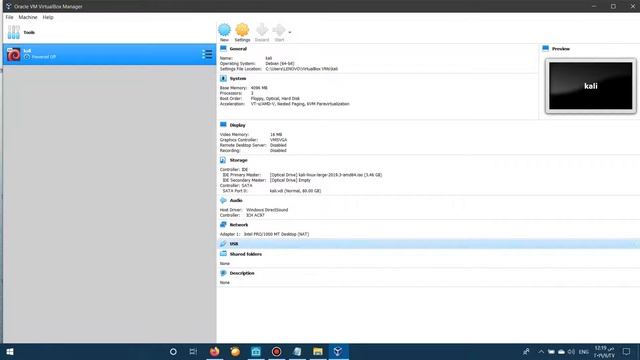Screen dimensions: 640x360
Task: Open the Machine menu
Action: 28,17
